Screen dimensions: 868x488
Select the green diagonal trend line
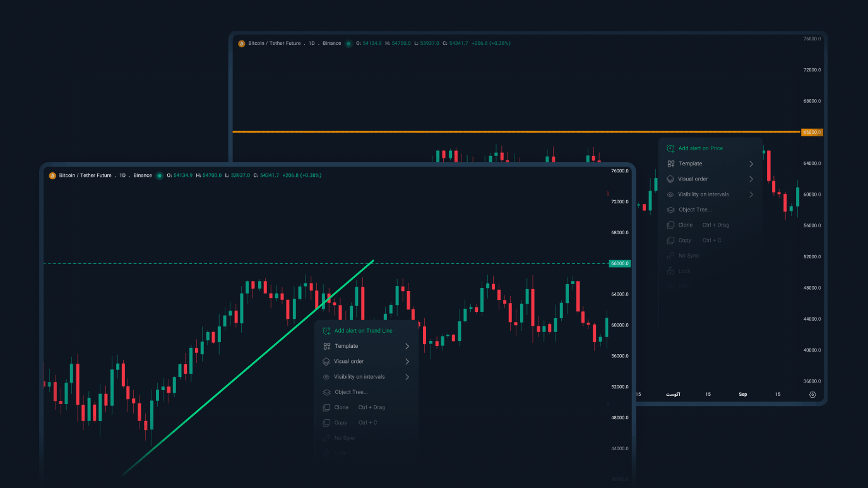pos(247,367)
